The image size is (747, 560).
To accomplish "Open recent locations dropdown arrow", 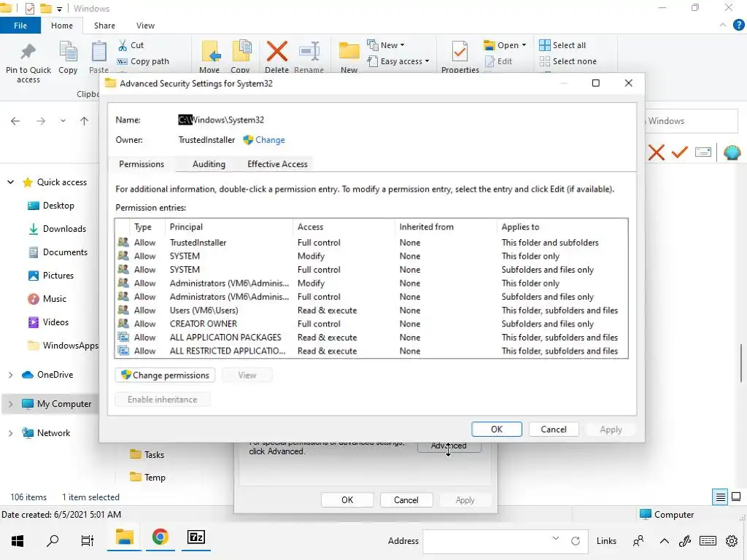I will point(63,121).
